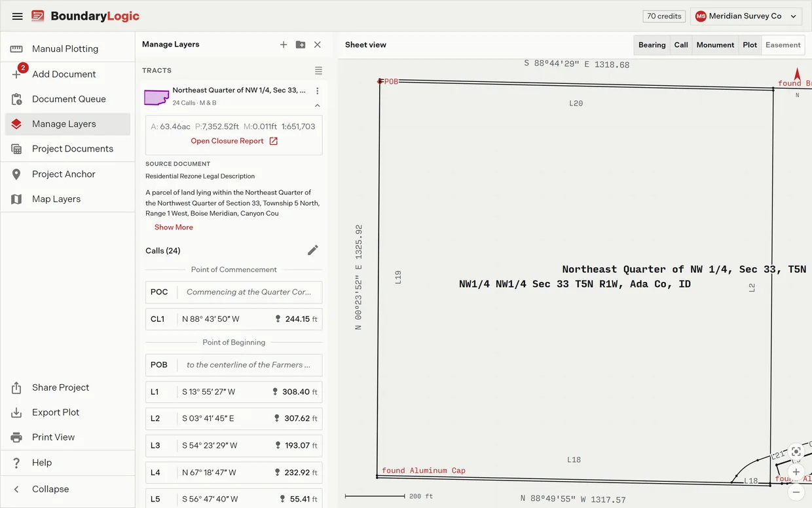Click the found Aluminum Cap label
The image size is (812, 508).
click(x=424, y=471)
